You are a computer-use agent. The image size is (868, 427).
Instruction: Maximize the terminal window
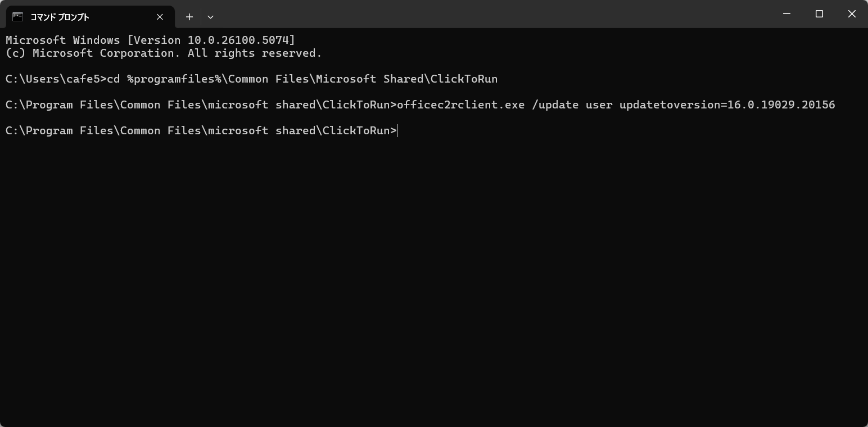click(819, 14)
